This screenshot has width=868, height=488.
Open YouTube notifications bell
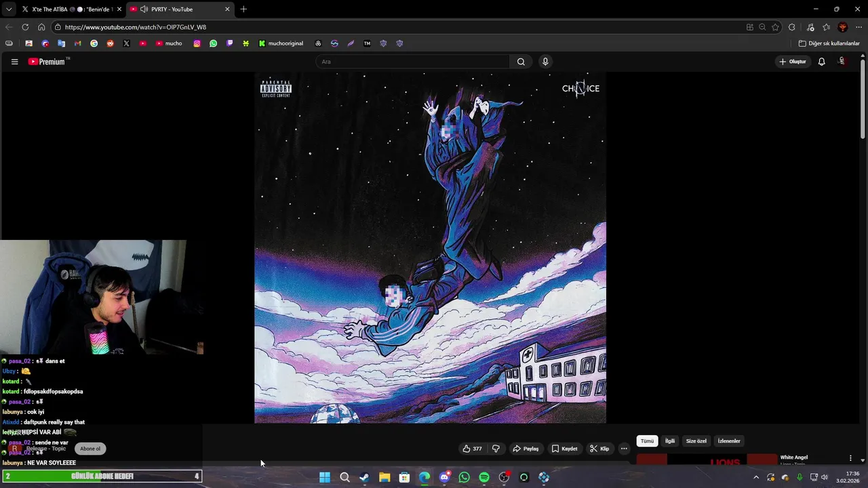(821, 62)
